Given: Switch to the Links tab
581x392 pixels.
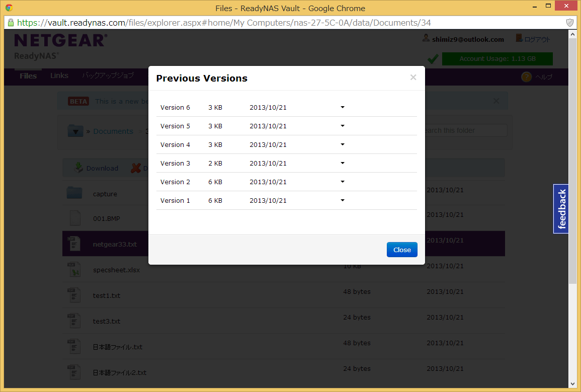Looking at the screenshot, I should pyautogui.click(x=59, y=75).
